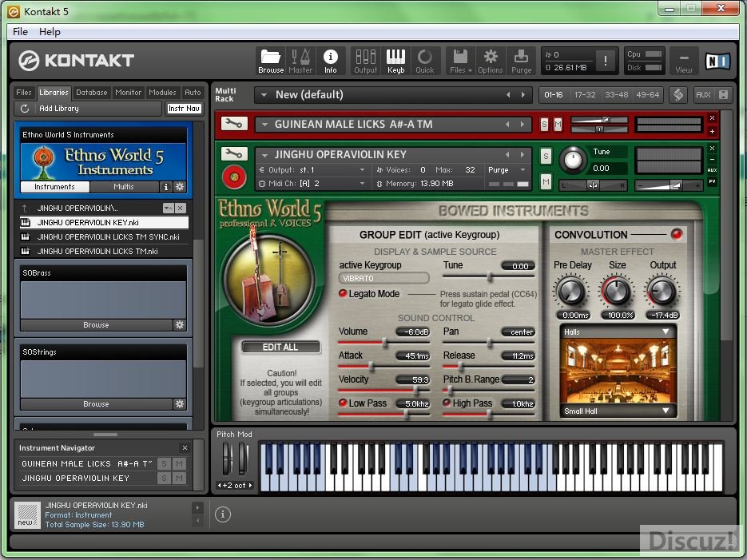Open the instrument Purge dropdown
The height and width of the screenshot is (560, 747).
pyautogui.click(x=507, y=170)
